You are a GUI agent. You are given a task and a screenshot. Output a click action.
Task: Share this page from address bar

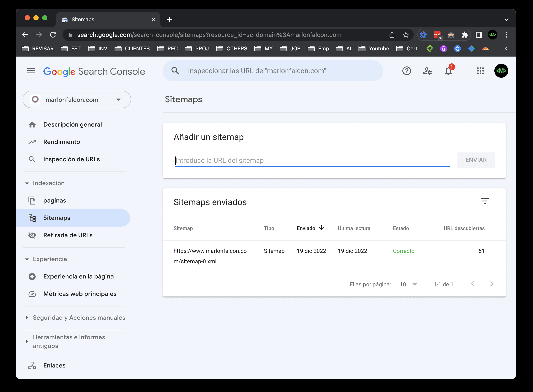(x=392, y=35)
